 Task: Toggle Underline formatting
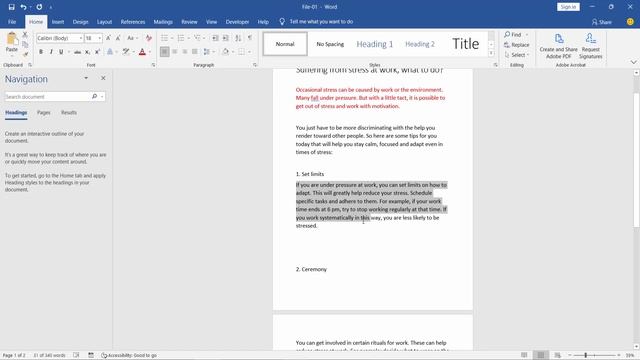61,52
